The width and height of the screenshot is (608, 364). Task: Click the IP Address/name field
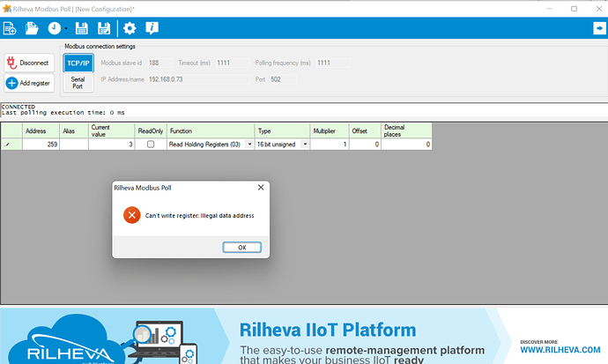(x=198, y=79)
